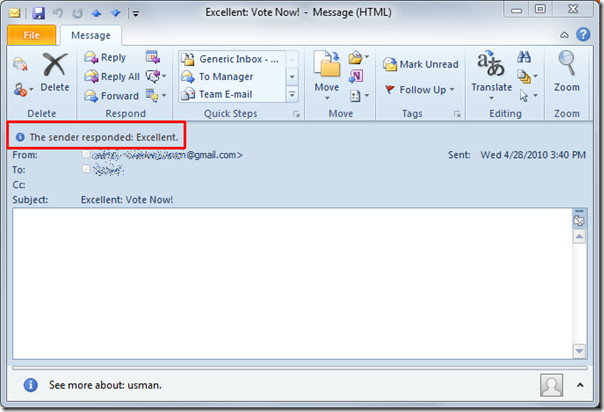Click the Find binoculars icon
This screenshot has height=412, width=604.
[x=524, y=57]
